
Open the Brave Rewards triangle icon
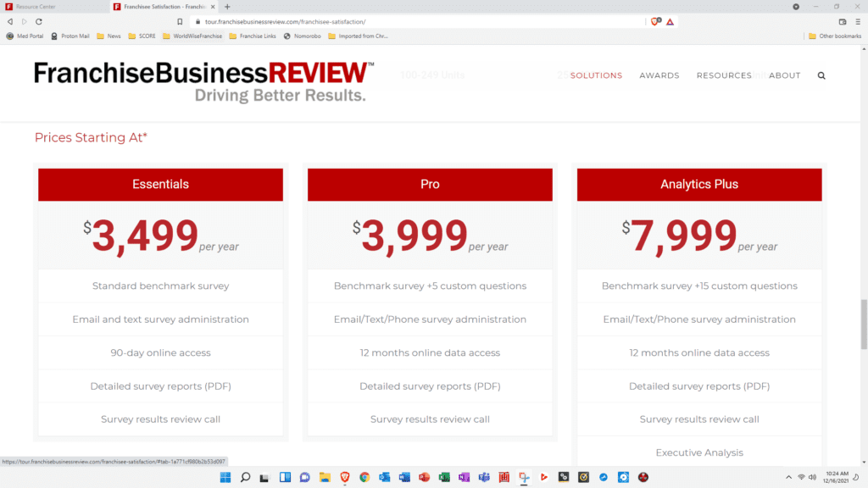click(670, 21)
